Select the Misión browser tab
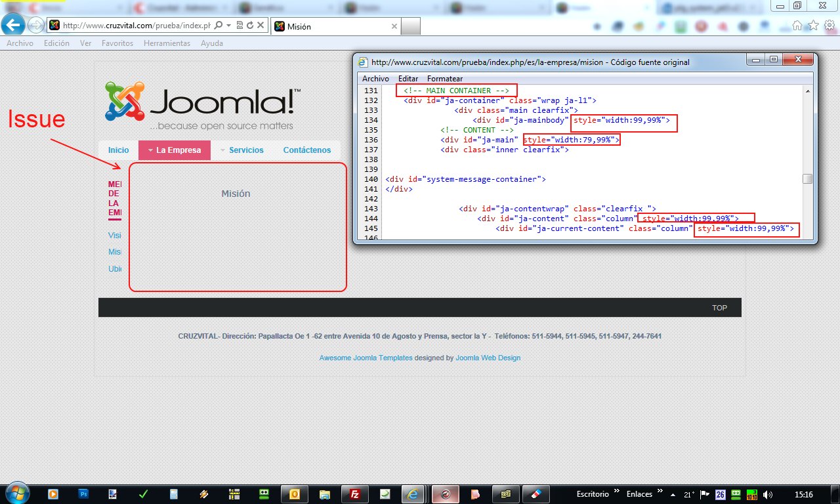840x504 pixels. [x=335, y=26]
